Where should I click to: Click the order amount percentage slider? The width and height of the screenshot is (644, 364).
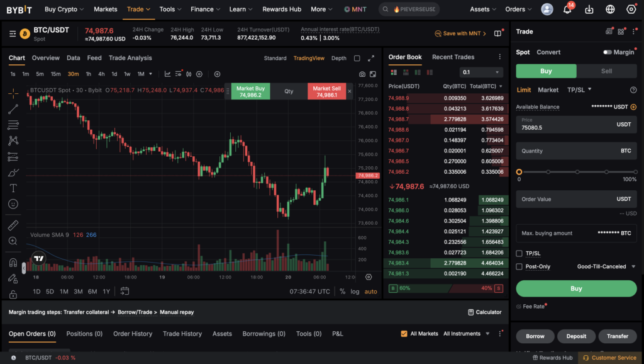pos(576,171)
